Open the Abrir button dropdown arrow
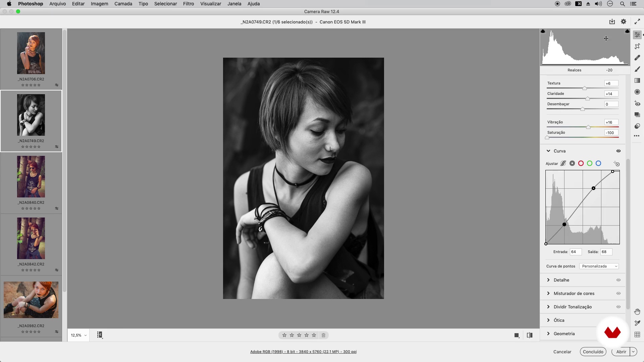 point(633,352)
